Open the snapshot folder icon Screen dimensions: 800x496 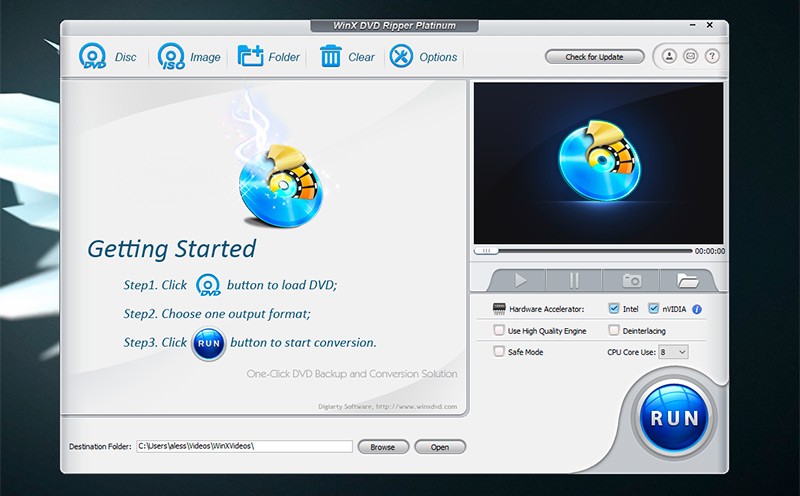(687, 280)
